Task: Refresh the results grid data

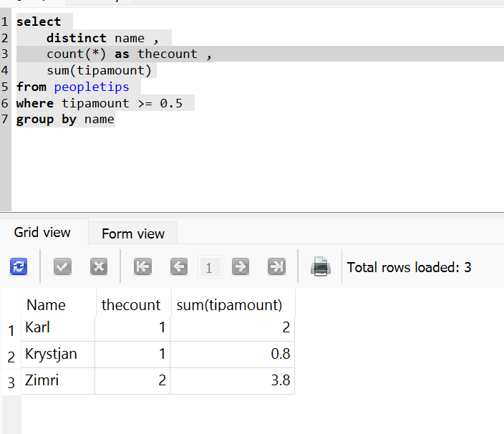Action: coord(19,266)
